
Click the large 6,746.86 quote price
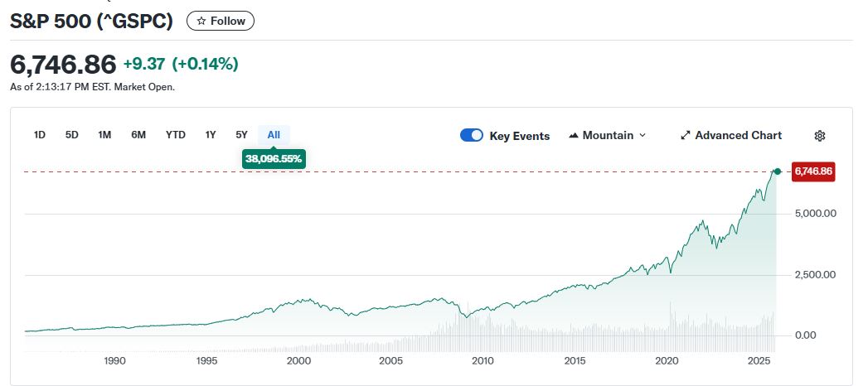pyautogui.click(x=63, y=64)
